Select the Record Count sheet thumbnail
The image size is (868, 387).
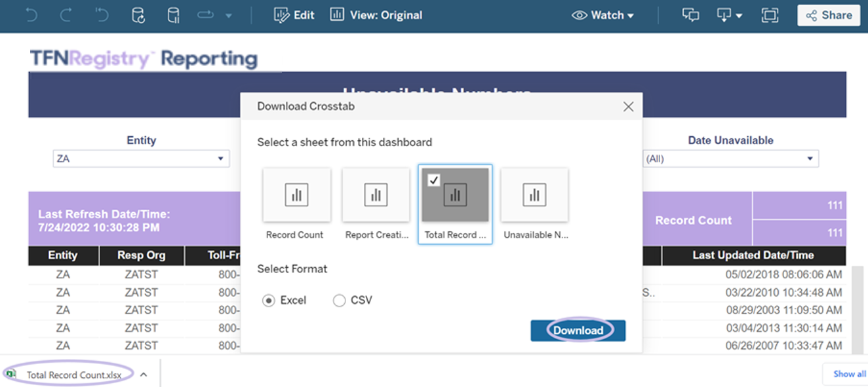click(296, 204)
